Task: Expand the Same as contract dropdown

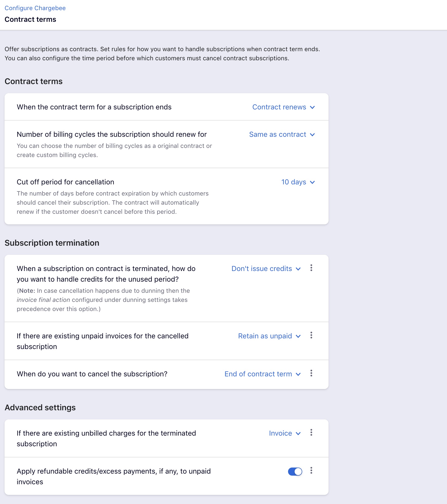Action: point(278,134)
